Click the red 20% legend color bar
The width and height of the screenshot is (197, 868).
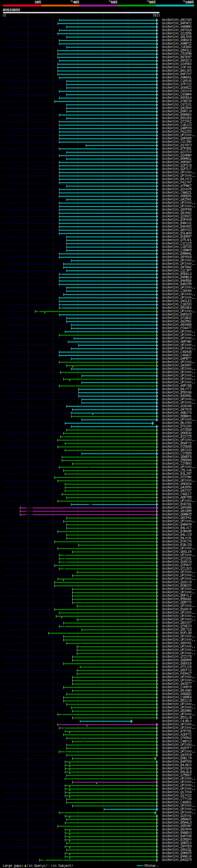coord(22,6)
